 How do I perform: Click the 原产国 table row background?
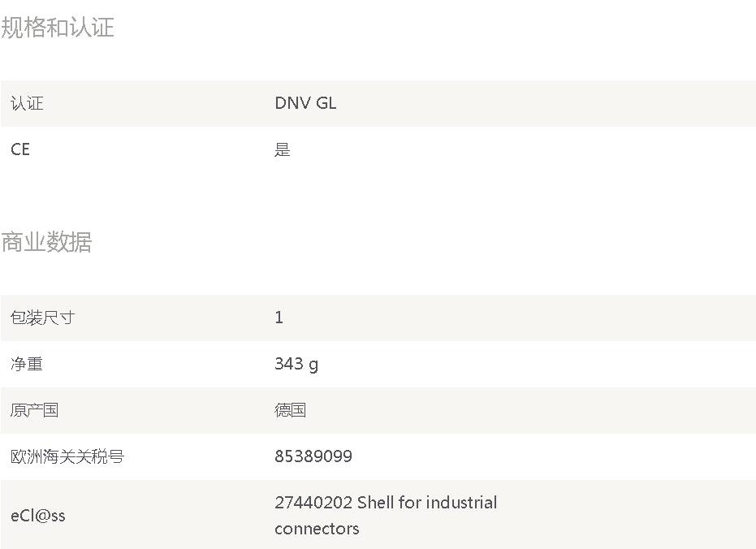coord(378,410)
